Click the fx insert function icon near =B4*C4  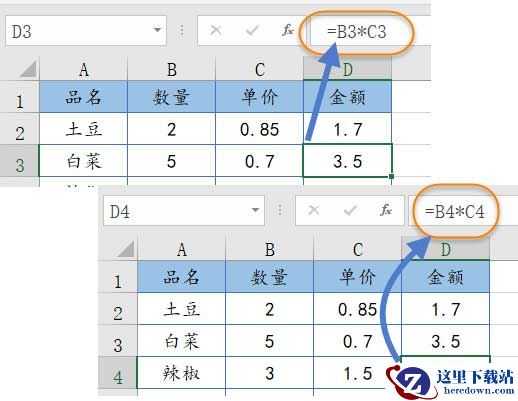click(x=386, y=210)
